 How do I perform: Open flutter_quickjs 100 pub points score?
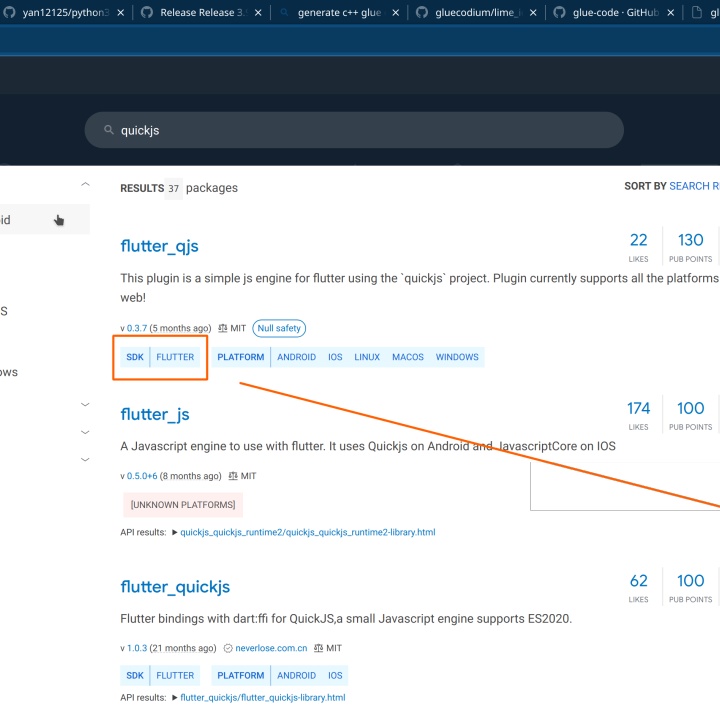690,587
